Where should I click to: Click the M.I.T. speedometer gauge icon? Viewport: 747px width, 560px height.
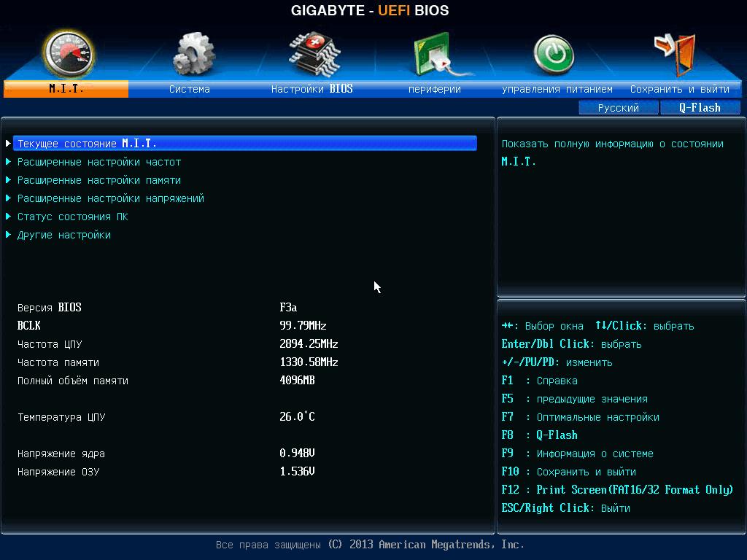point(69,54)
